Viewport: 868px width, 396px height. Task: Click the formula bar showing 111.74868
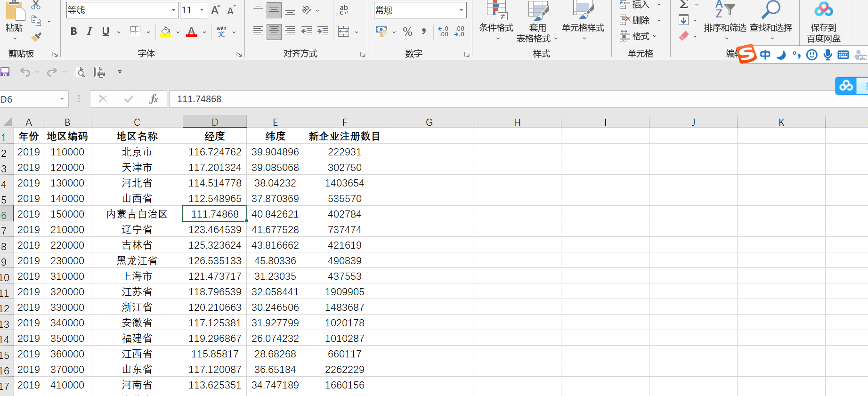click(x=518, y=99)
